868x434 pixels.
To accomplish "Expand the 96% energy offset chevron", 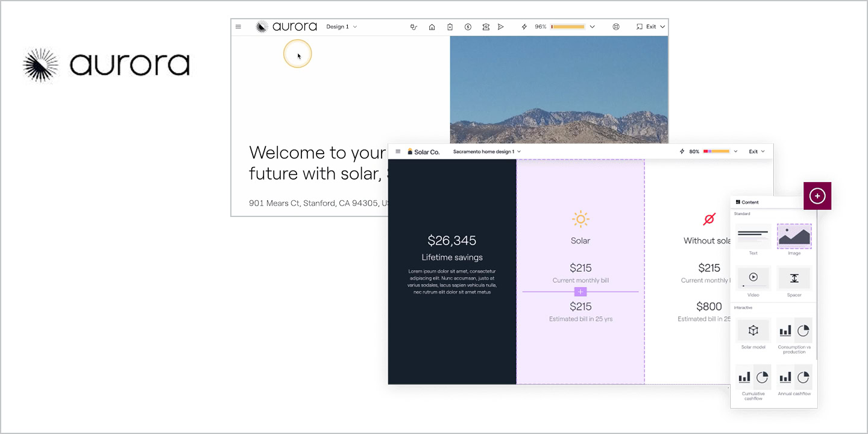I will (x=592, y=27).
